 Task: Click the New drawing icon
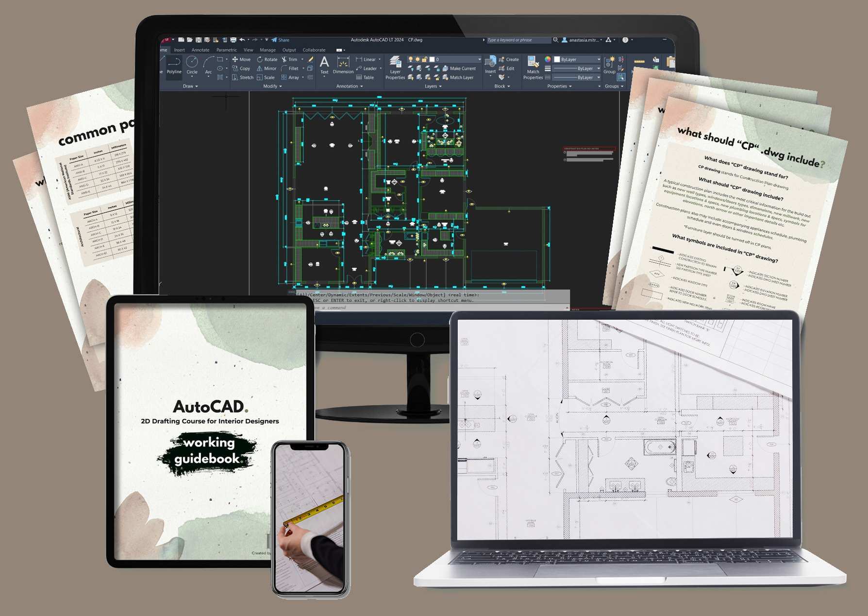coord(181,40)
